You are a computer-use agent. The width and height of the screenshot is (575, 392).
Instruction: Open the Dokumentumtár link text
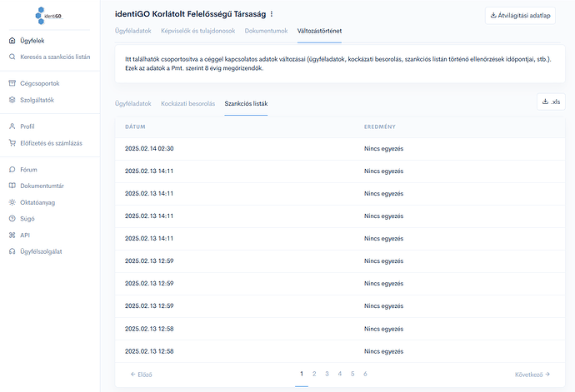(42, 186)
